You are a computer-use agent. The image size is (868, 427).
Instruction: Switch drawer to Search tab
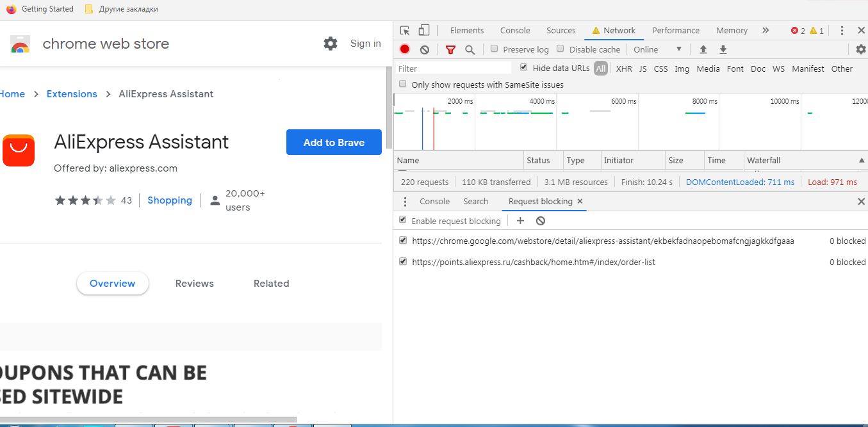475,201
